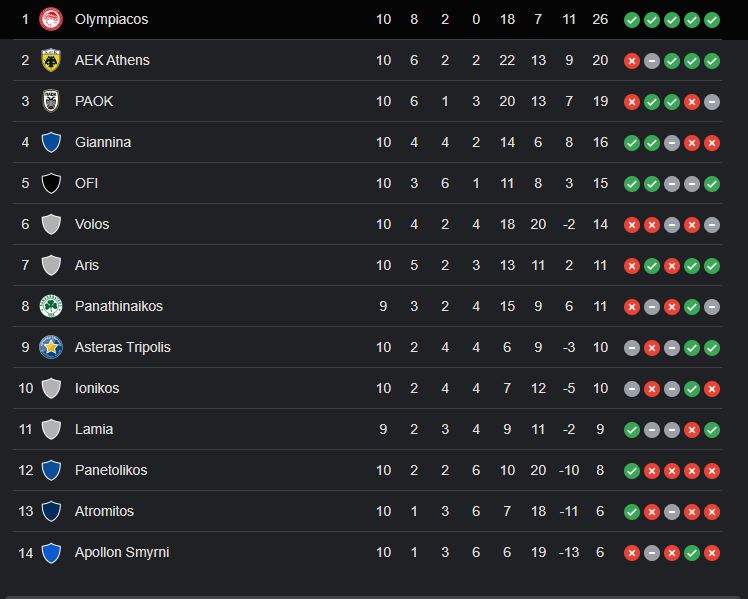Click the Olympiacos club crest
The width and height of the screenshot is (748, 599).
coord(51,19)
